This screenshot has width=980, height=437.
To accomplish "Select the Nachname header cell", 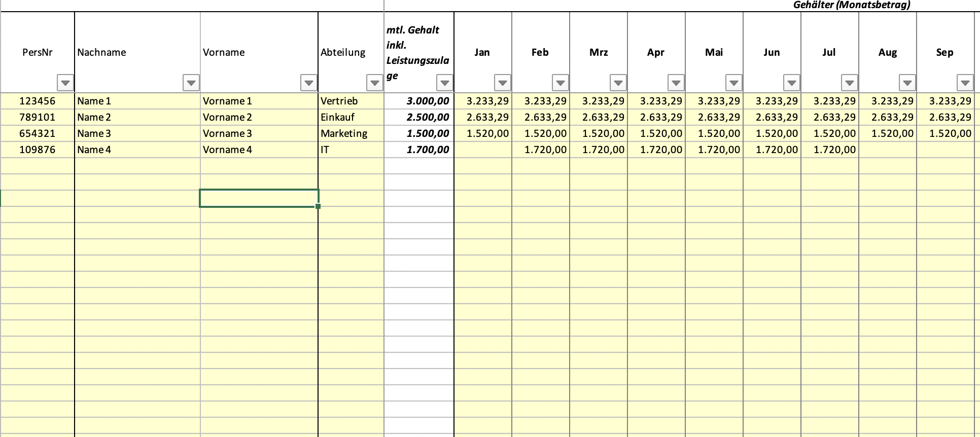I will click(137, 52).
